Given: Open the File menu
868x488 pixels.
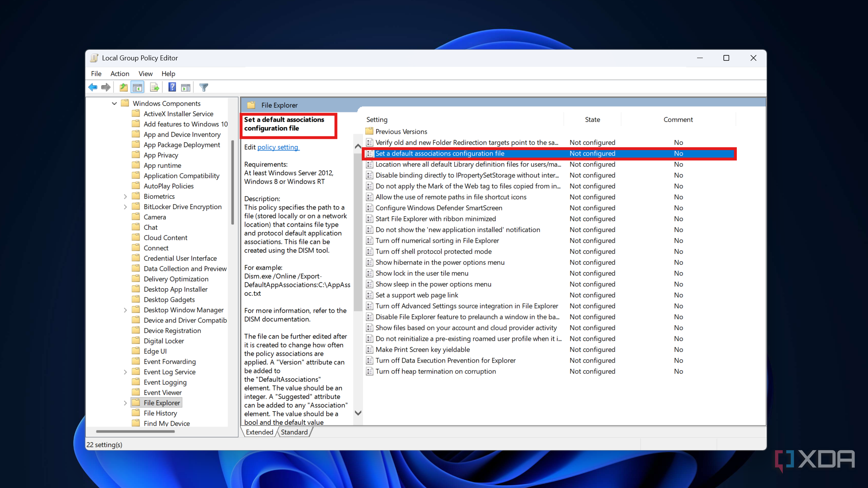Looking at the screenshot, I should click(x=96, y=73).
